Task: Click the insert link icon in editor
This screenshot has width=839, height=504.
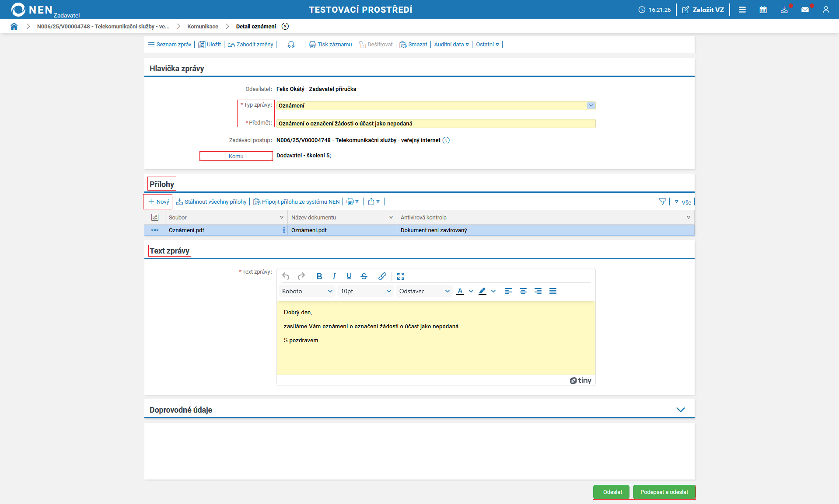Action: click(382, 276)
